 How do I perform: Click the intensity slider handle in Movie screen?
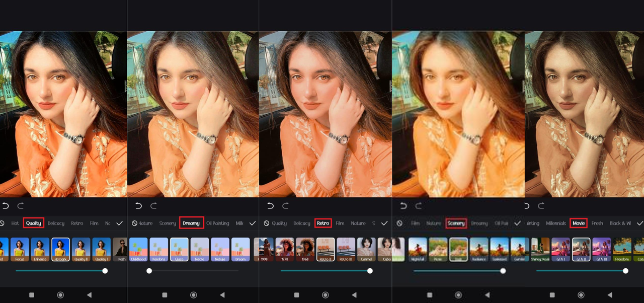625,271
